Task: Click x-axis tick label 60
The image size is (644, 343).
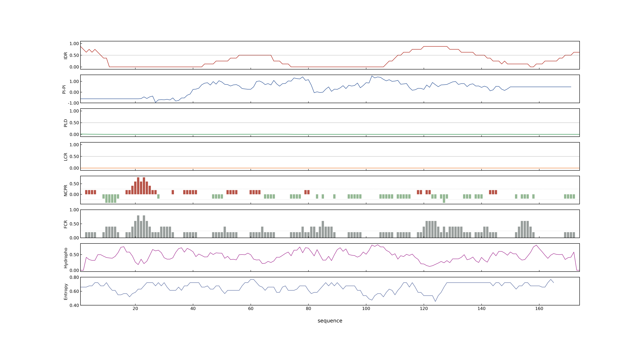Action: [x=251, y=309]
